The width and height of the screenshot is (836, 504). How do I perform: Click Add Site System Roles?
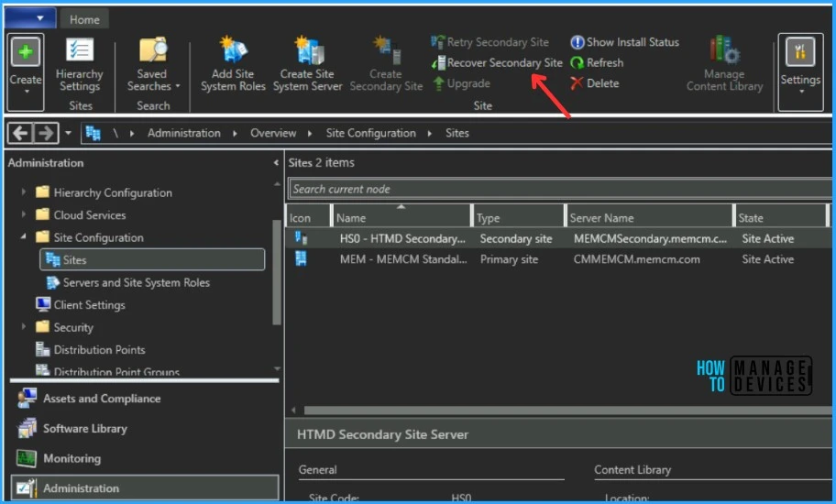click(233, 65)
